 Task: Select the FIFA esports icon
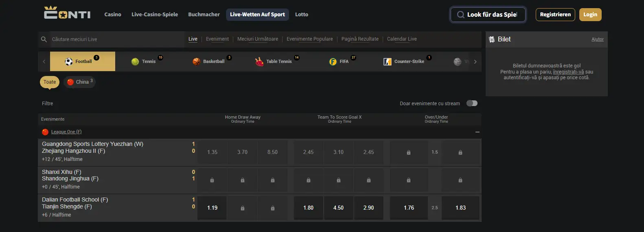point(333,61)
